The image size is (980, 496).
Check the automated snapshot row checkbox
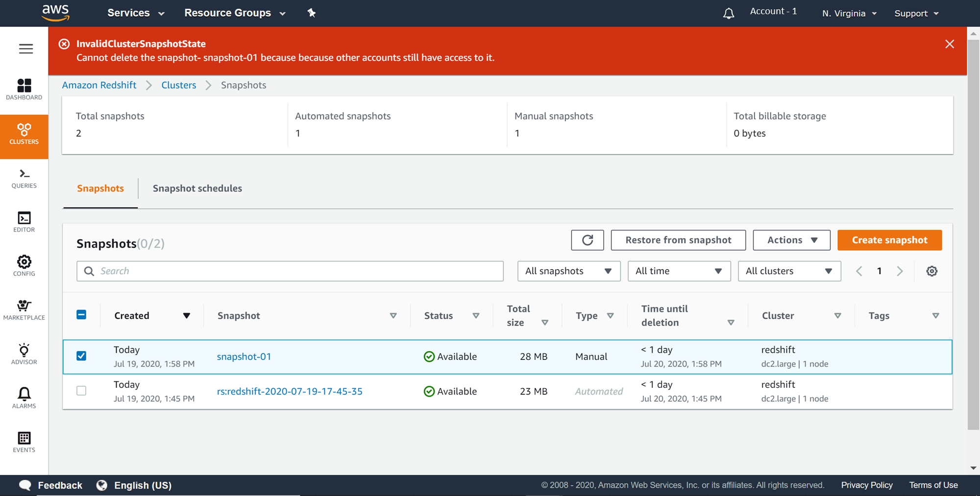tap(81, 391)
